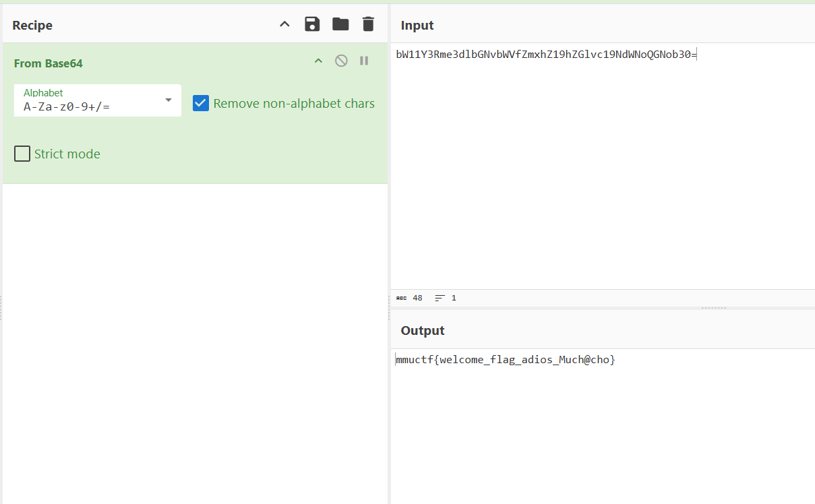
Task: Click the From Base64 operation title
Action: pos(49,63)
